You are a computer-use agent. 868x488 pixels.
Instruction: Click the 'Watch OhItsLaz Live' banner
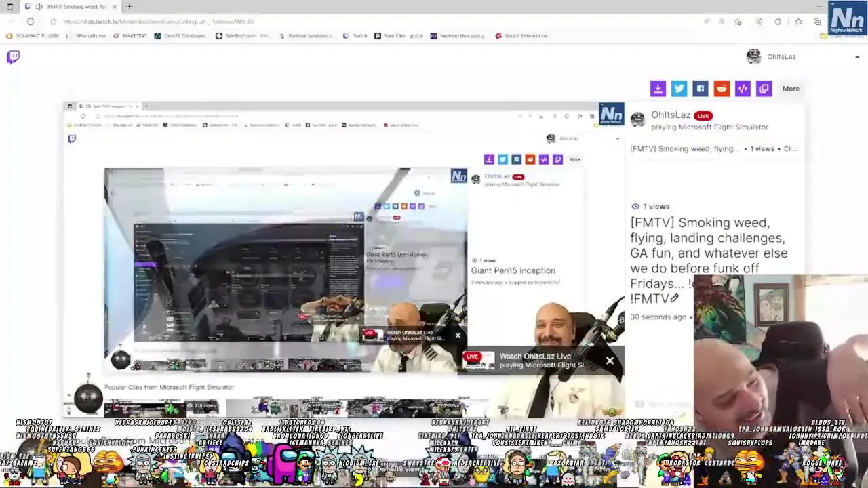click(x=542, y=361)
